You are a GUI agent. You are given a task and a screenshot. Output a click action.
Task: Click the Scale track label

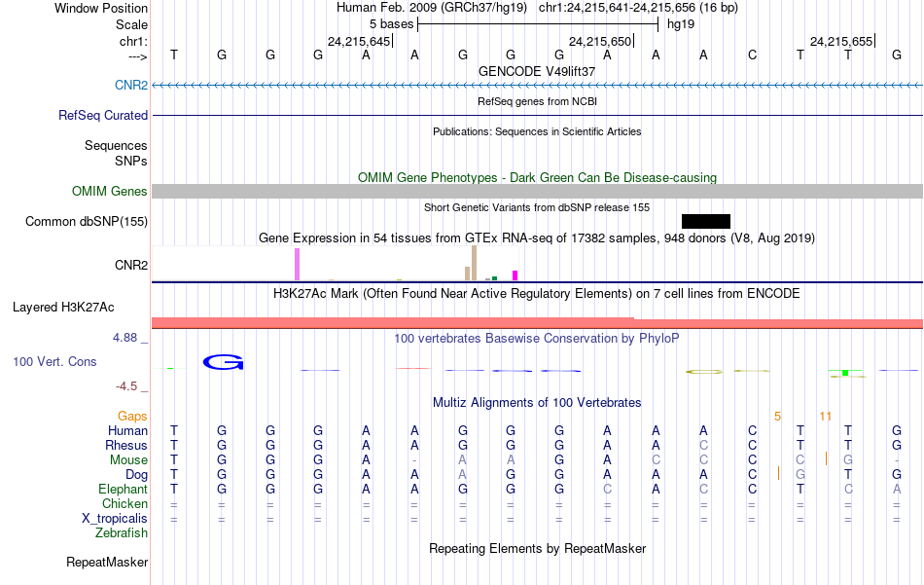131,24
